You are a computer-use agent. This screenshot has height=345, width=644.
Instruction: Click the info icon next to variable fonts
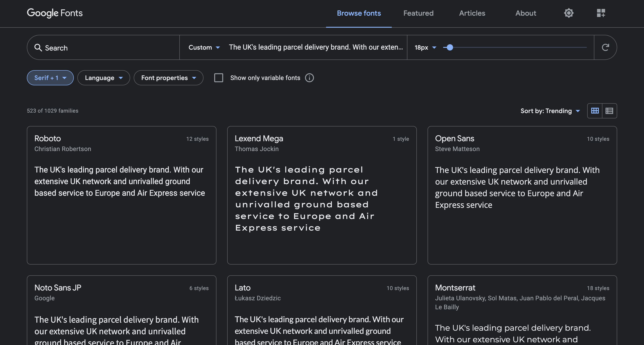click(309, 78)
